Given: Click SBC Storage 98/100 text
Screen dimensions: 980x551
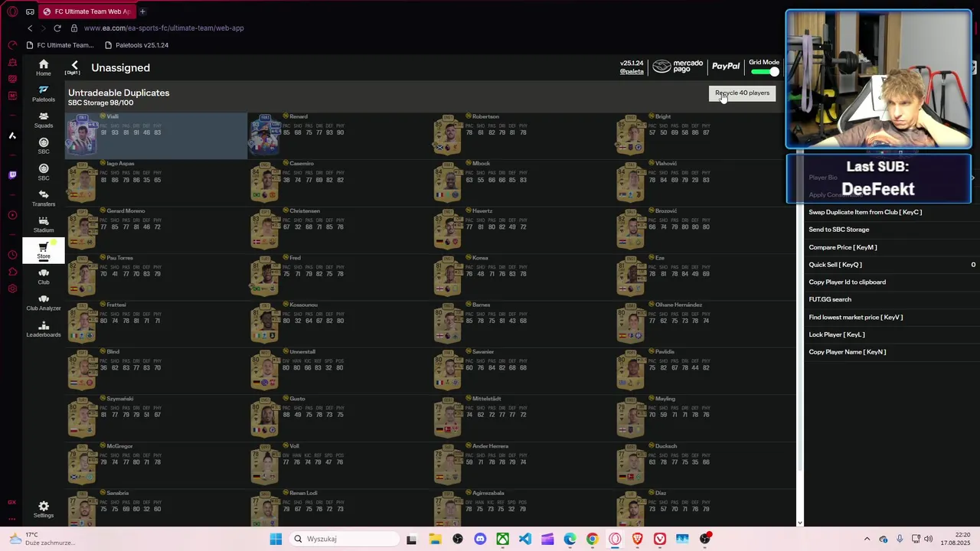Looking at the screenshot, I should pos(100,103).
